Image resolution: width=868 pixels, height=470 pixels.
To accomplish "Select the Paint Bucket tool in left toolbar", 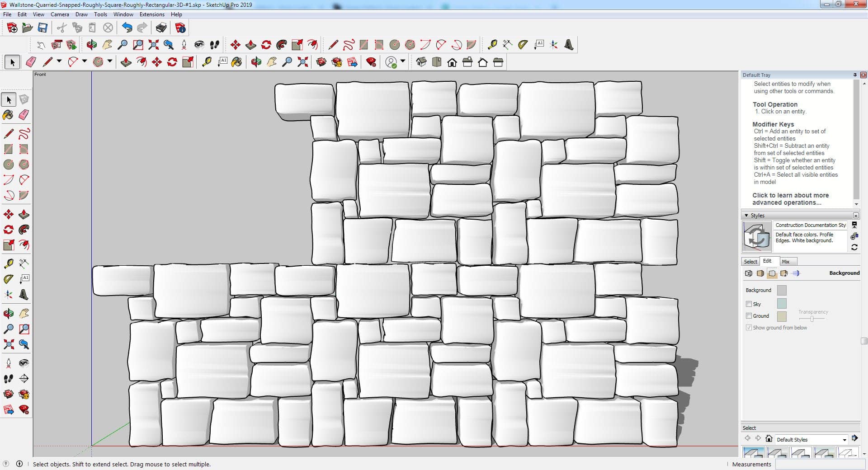I will pyautogui.click(x=8, y=115).
